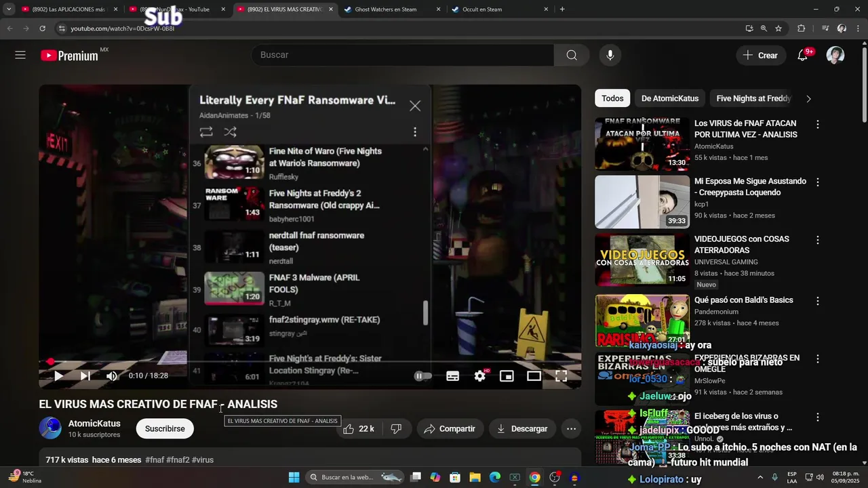868x488 pixels.
Task: Open Los VIRUS de FNAF ATACAN thumbnail
Action: coord(642,144)
